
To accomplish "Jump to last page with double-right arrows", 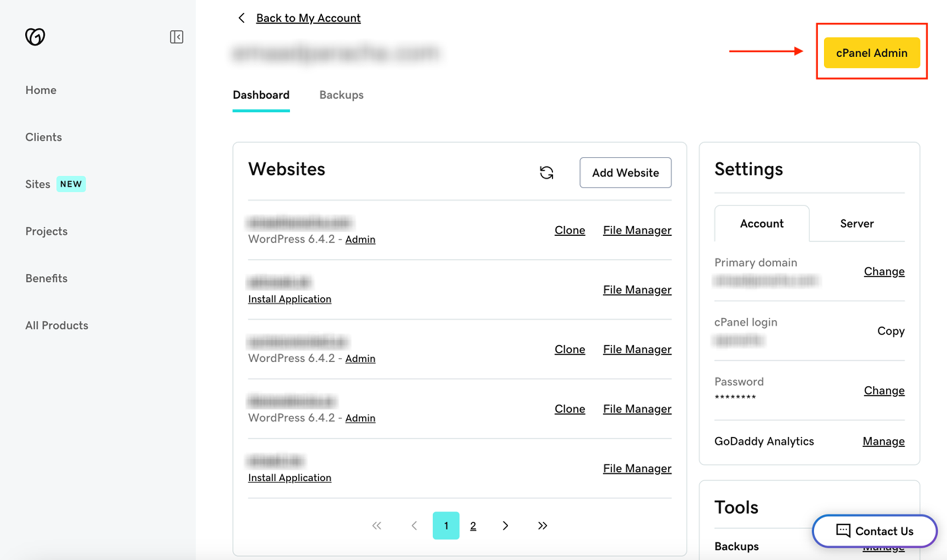I will coord(542,526).
